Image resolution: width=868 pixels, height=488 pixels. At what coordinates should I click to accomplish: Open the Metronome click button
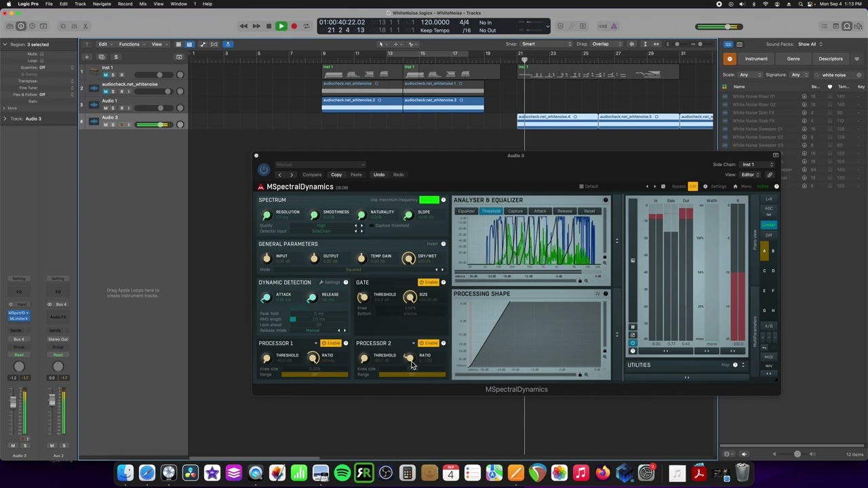(x=614, y=26)
